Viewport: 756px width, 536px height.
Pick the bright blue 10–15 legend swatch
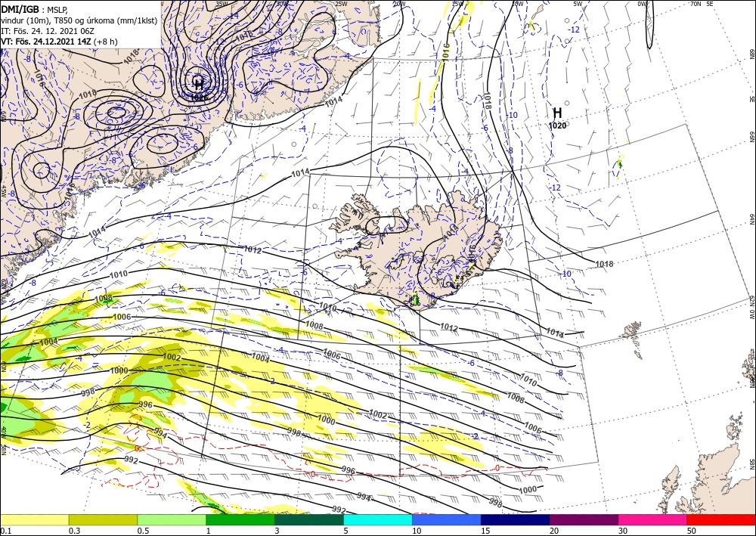[447, 519]
